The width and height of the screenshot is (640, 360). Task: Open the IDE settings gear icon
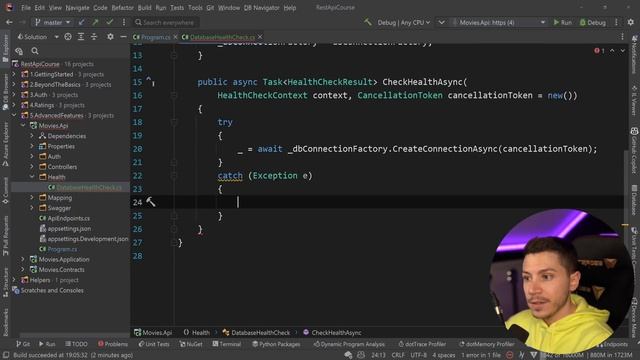[631, 22]
